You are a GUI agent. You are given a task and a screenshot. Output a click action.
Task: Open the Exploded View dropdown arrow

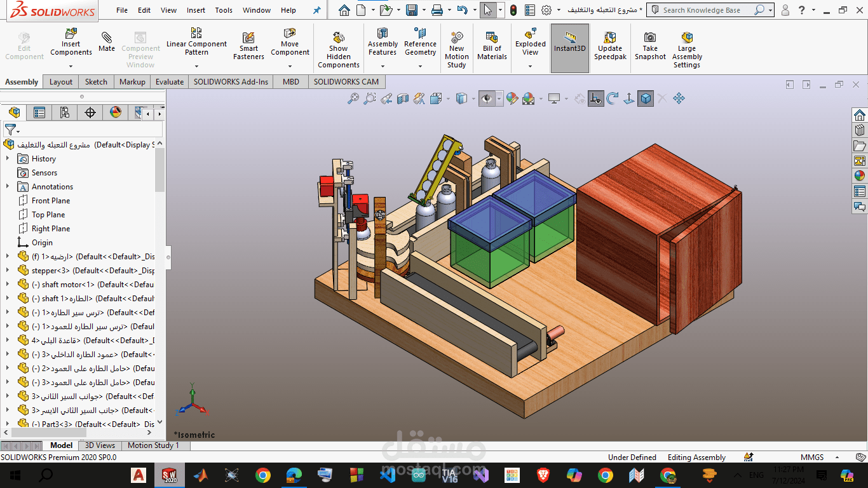click(531, 65)
